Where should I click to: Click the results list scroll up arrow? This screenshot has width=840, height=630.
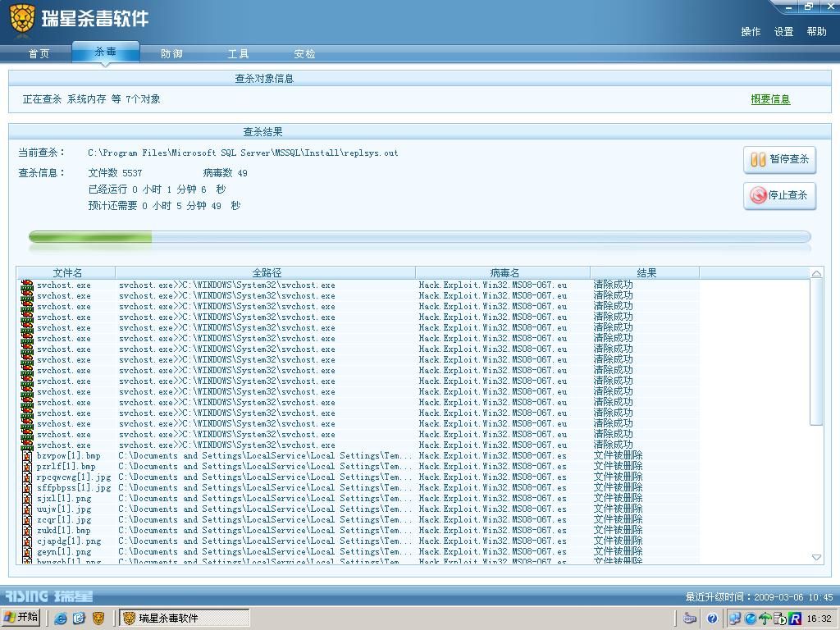pyautogui.click(x=816, y=274)
